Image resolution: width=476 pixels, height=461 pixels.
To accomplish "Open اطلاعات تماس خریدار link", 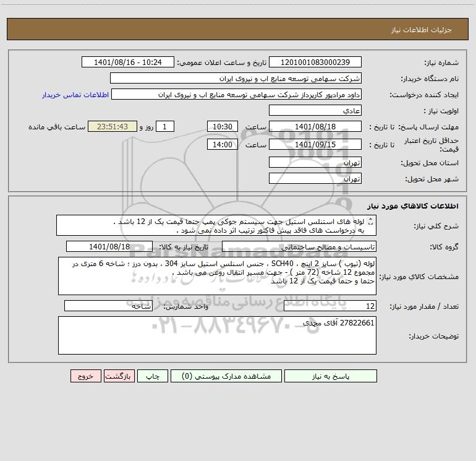I will click(x=75, y=95).
